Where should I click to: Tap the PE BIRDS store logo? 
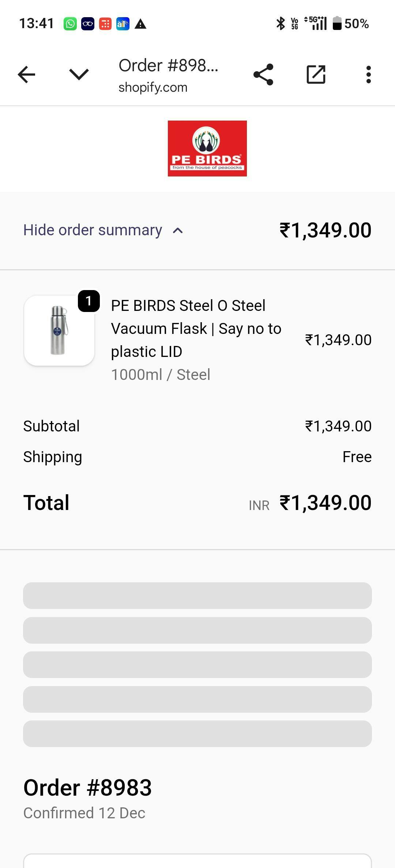[x=207, y=148]
